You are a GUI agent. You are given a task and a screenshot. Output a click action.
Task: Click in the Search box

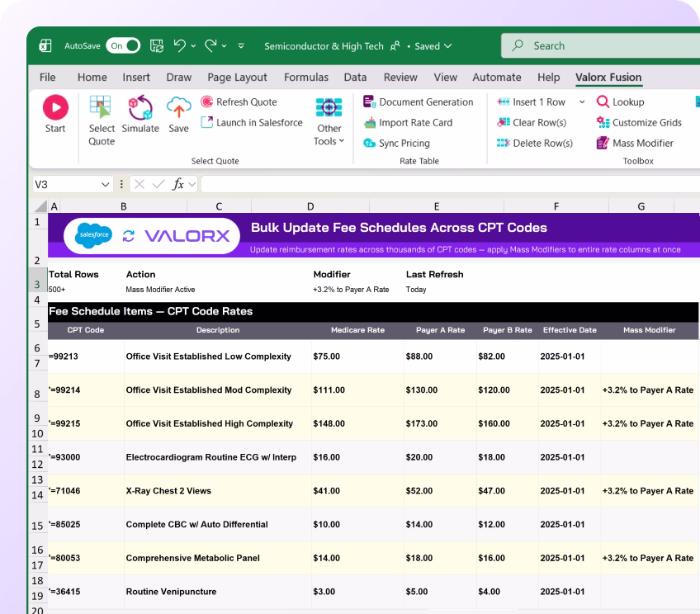[x=600, y=45]
